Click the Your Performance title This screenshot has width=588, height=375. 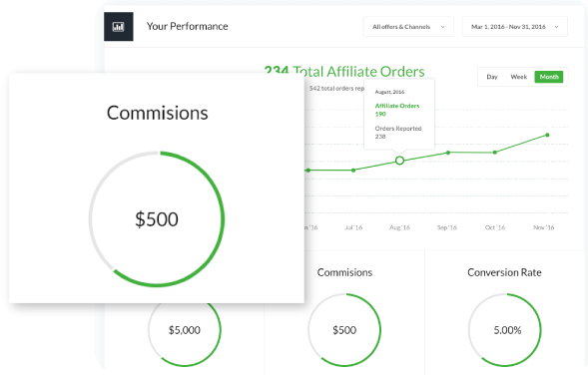click(187, 26)
